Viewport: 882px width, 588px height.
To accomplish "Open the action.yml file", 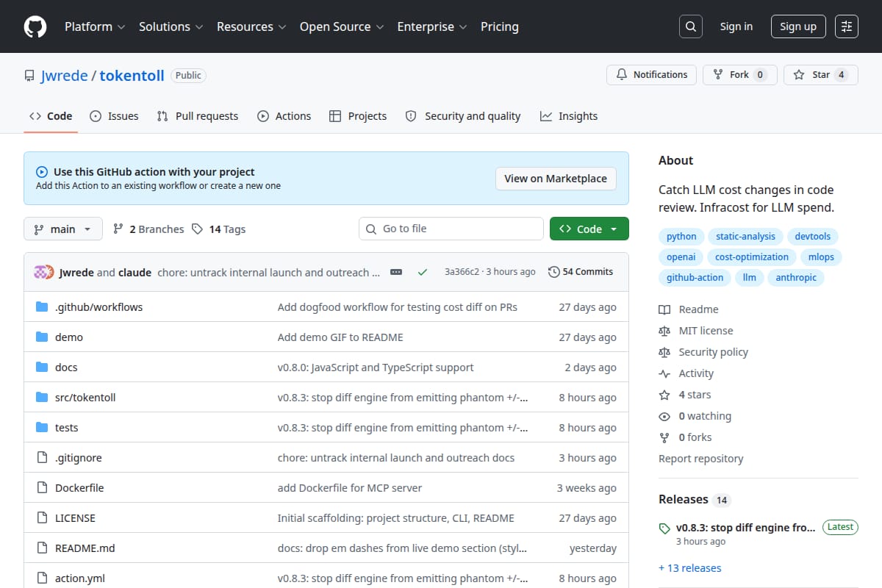I will click(x=80, y=578).
